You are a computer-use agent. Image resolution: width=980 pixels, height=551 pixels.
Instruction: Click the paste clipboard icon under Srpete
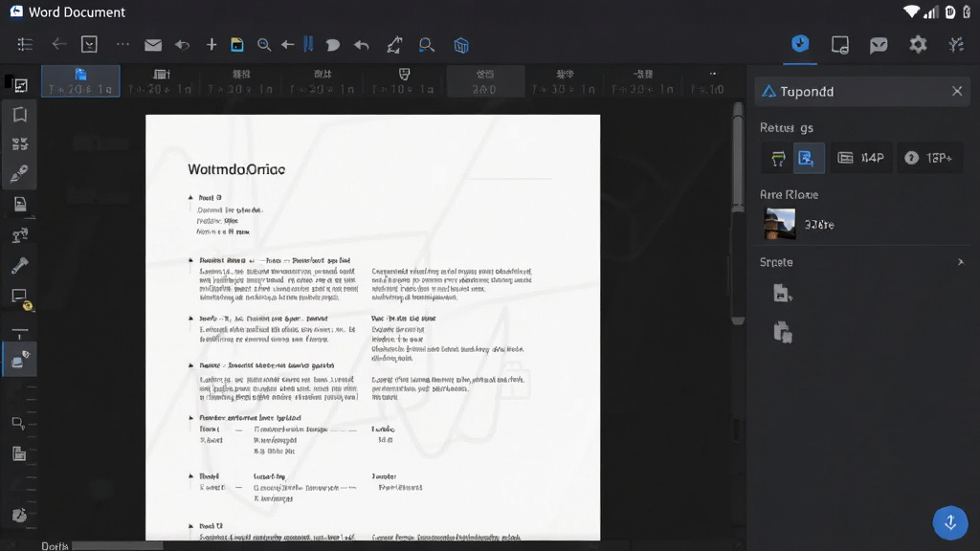tap(783, 332)
